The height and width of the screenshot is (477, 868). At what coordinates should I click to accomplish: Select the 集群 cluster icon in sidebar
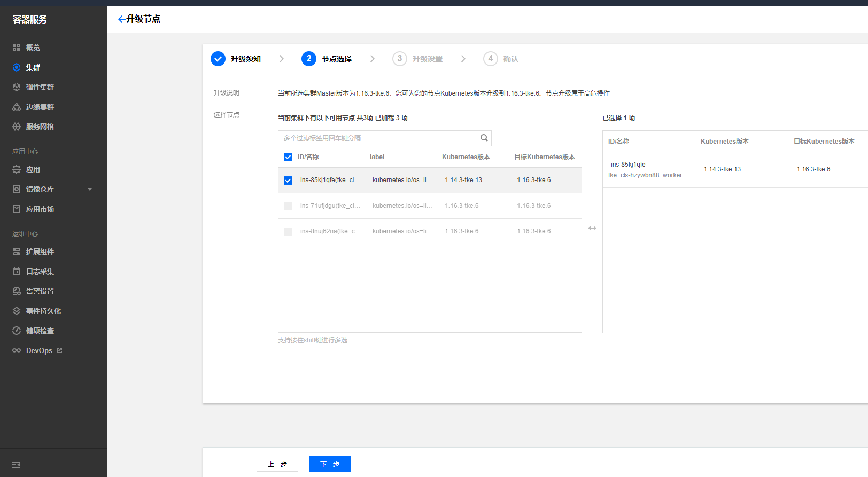[x=17, y=67]
